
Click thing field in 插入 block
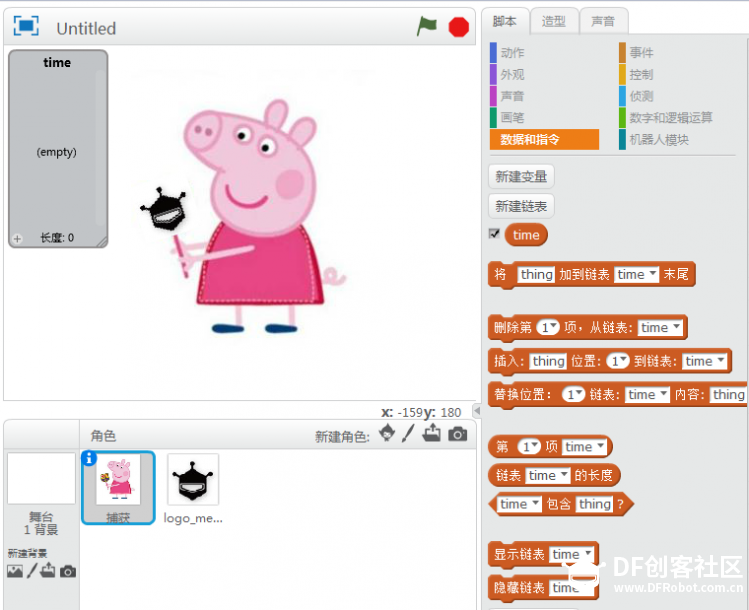pyautogui.click(x=548, y=361)
